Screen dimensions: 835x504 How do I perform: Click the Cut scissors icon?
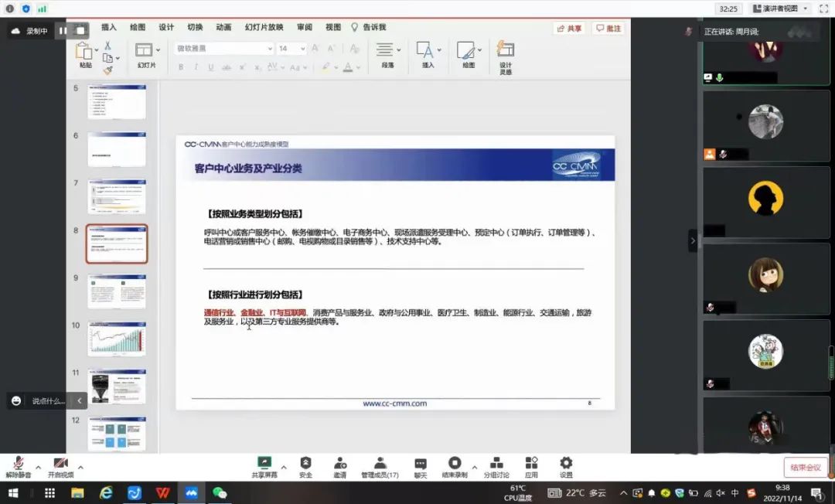point(107,46)
